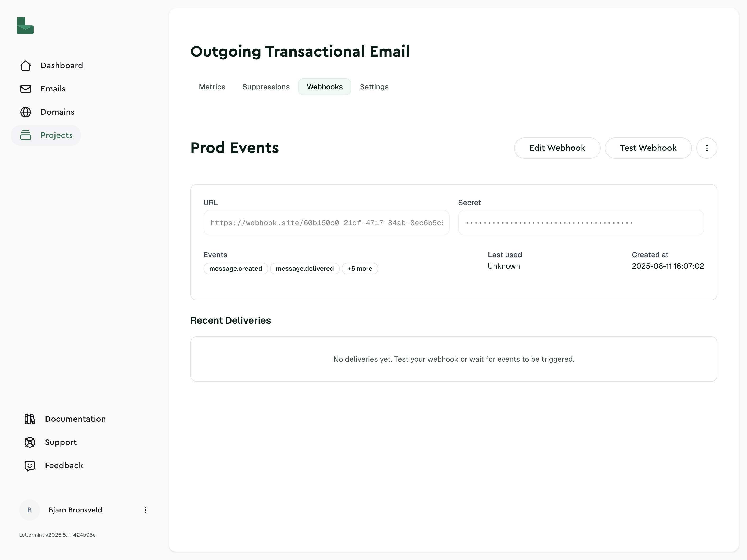747x560 pixels.
Task: Click the Emails envelope icon
Action: point(26,89)
